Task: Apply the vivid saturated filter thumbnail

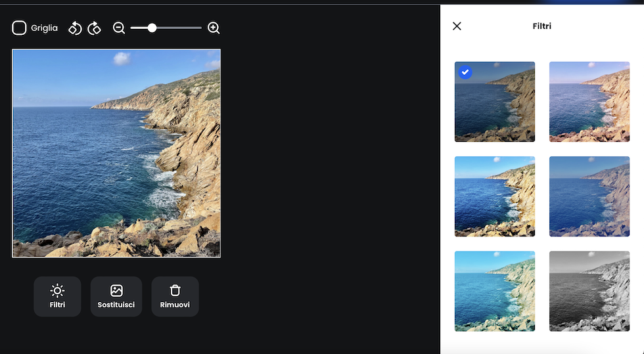Action: pyautogui.click(x=495, y=196)
